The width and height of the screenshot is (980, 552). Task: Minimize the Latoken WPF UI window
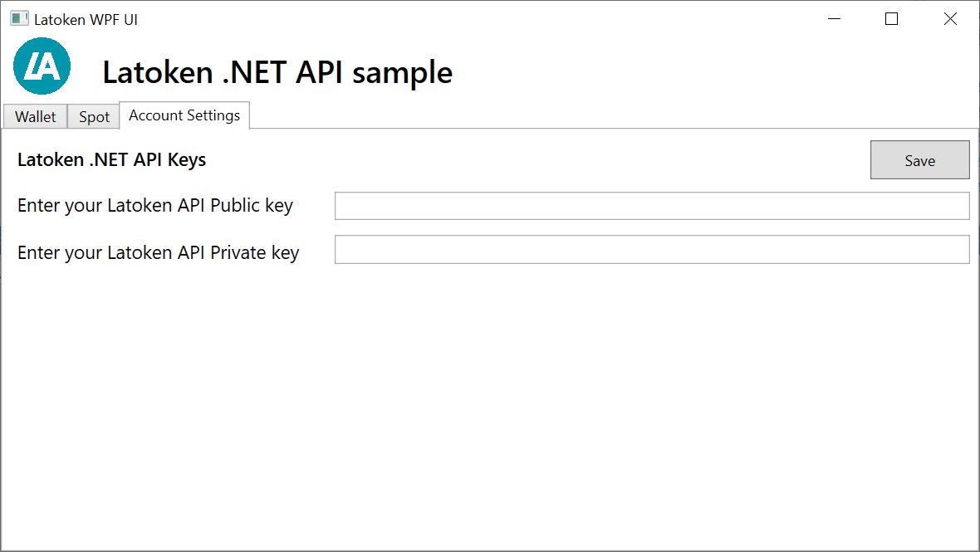tap(834, 18)
